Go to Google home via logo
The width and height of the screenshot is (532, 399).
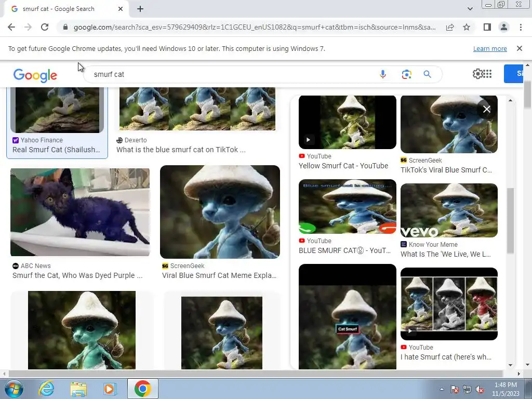tap(35, 75)
